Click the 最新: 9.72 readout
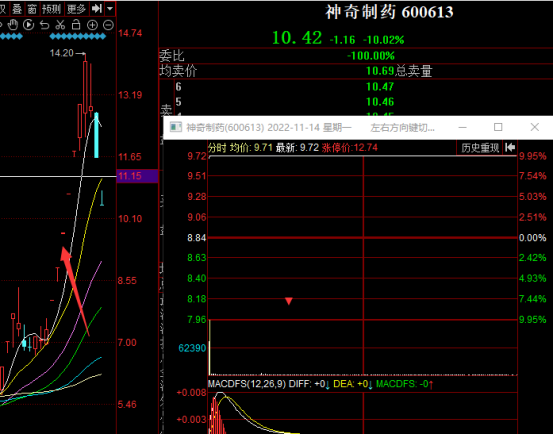Screen dimensions: 554x435 [x=297, y=147]
